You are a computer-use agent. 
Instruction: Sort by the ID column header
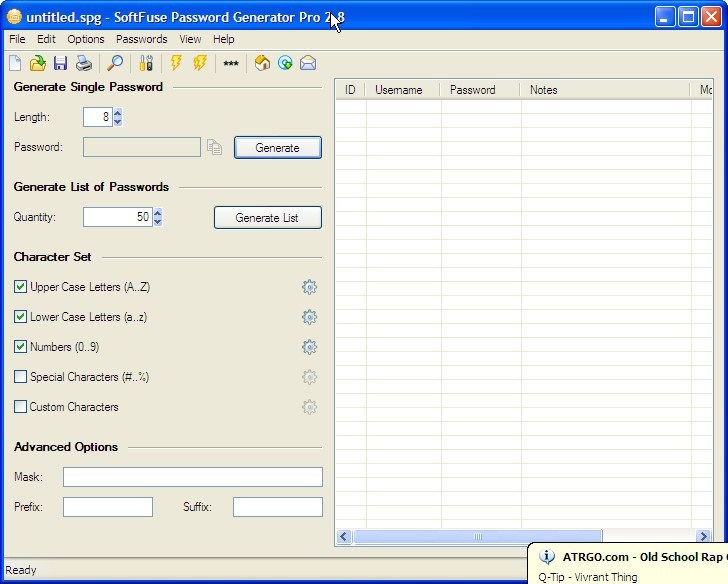350,90
